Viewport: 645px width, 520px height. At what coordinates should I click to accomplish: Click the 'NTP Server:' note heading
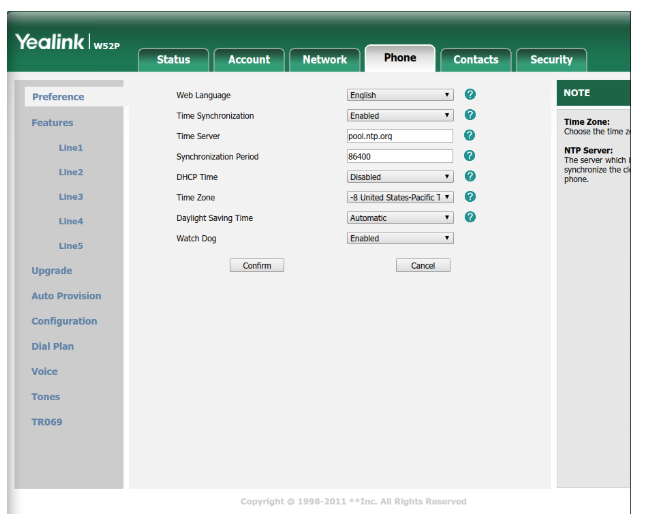(588, 151)
